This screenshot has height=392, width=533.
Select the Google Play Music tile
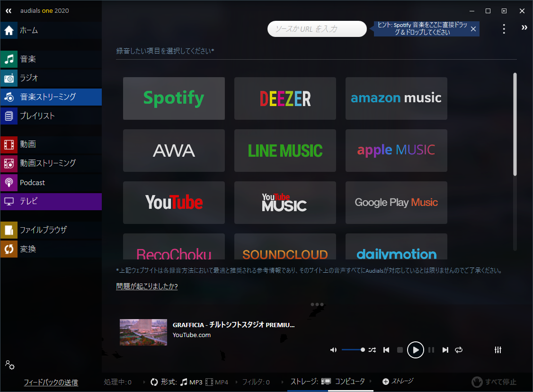(396, 202)
